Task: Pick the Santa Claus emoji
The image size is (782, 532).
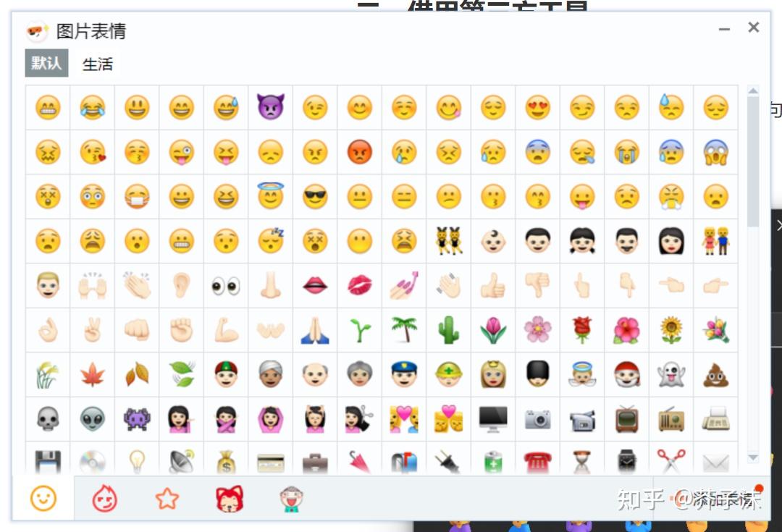Action: (x=626, y=374)
